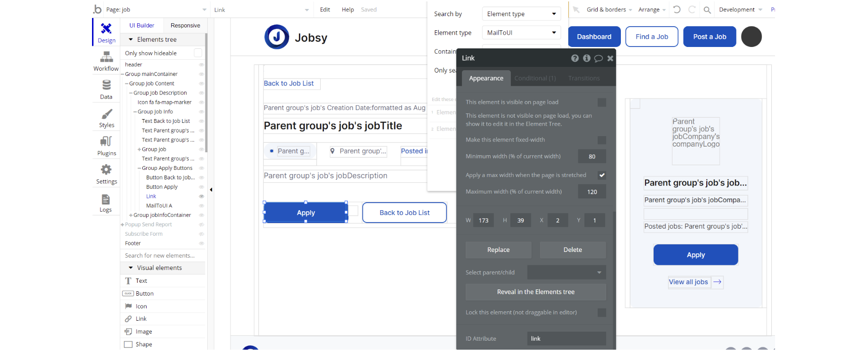Open the 'Search by' Element type dropdown
This screenshot has height=353, width=868.
click(x=521, y=14)
